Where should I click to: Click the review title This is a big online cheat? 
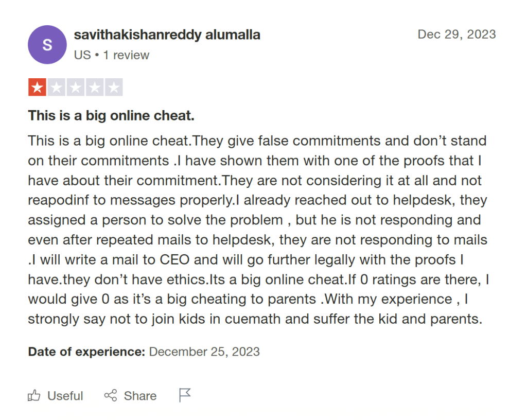click(x=111, y=115)
